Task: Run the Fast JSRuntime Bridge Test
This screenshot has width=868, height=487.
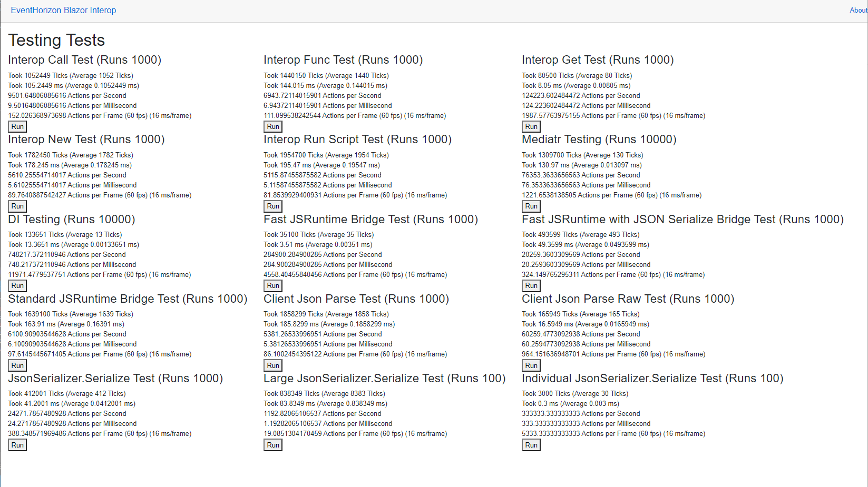Action: (273, 286)
